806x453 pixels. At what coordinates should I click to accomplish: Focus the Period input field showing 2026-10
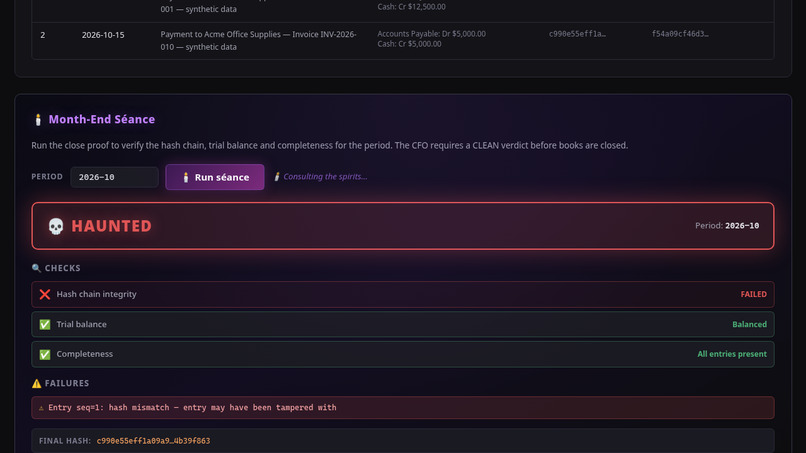[x=114, y=177]
